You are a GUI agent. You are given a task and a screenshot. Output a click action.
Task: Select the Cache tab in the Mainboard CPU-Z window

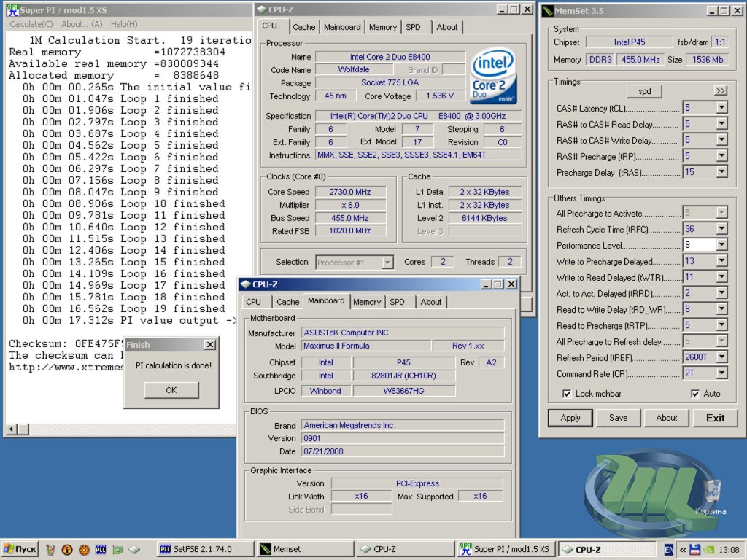[287, 302]
